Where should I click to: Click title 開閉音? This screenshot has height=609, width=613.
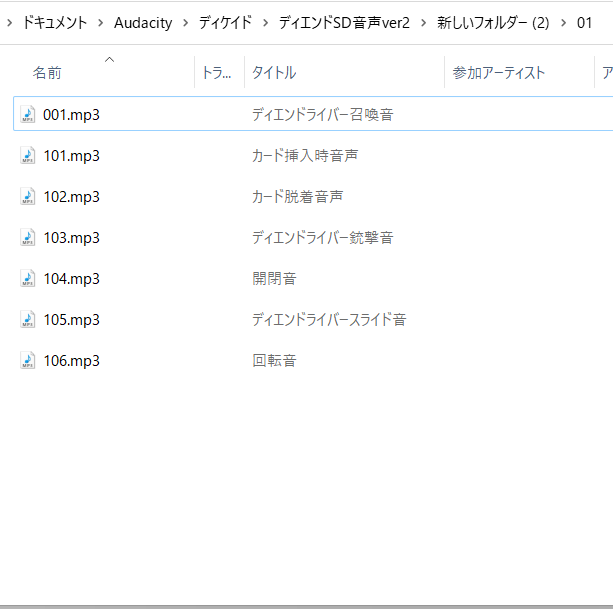click(274, 279)
